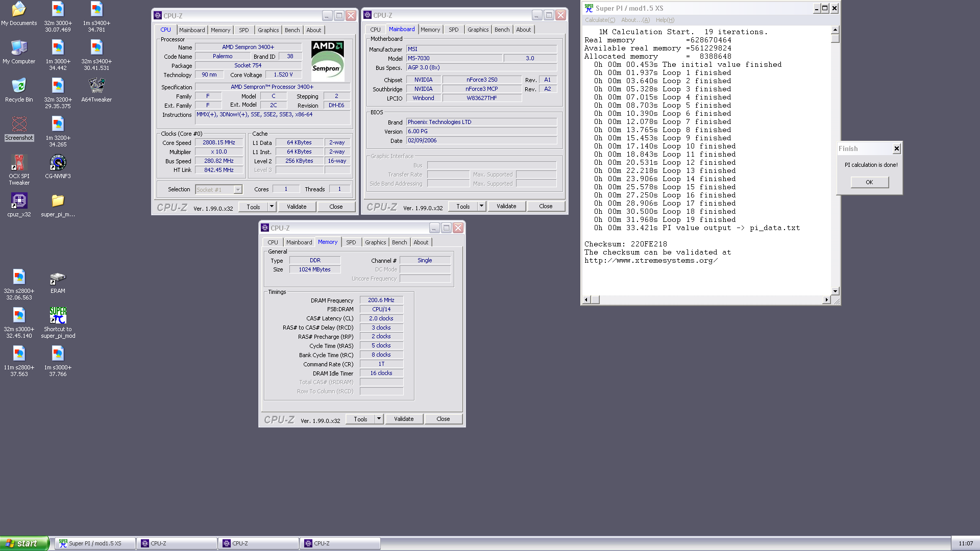This screenshot has height=551, width=980.
Task: Launch the A64Tweaker shortcut
Action: [x=96, y=90]
